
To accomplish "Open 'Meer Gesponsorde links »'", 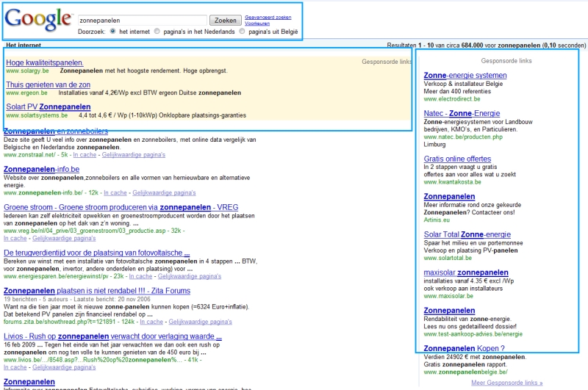I will click(506, 383).
